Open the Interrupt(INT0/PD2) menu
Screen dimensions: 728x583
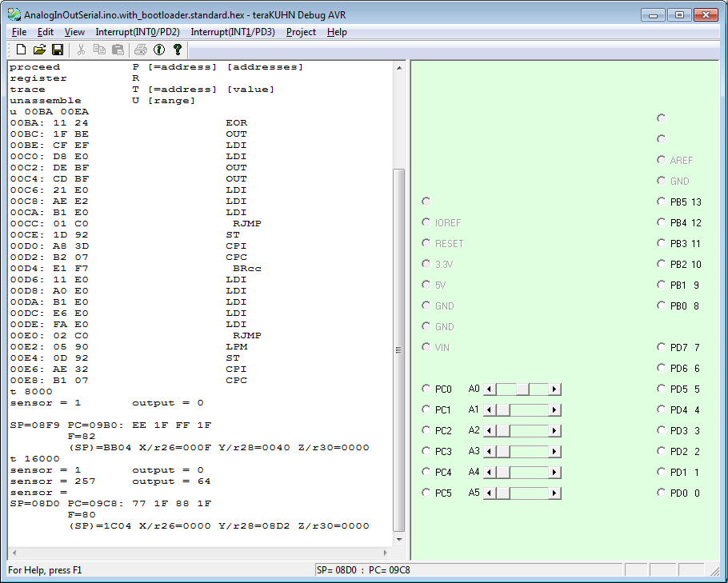(137, 32)
